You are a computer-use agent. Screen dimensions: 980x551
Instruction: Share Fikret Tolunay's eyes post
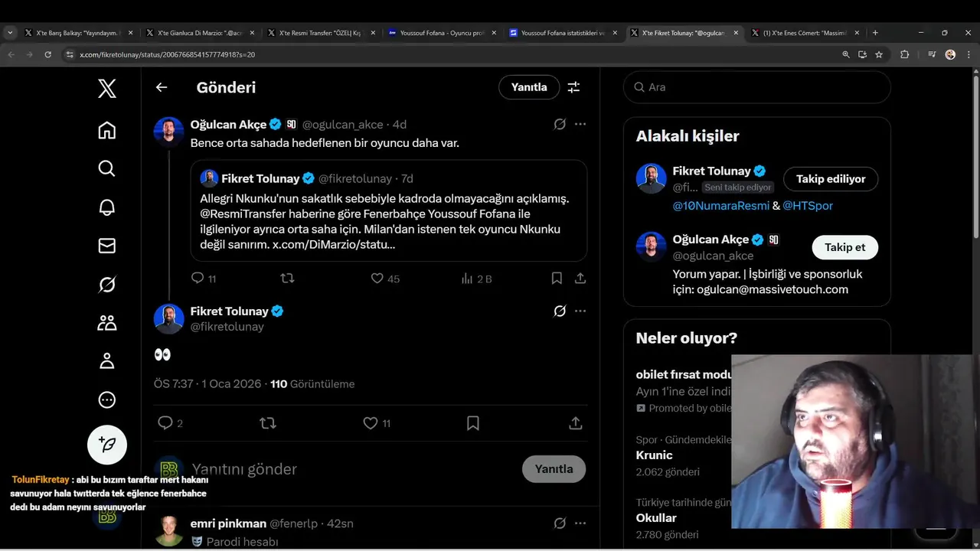click(x=576, y=423)
